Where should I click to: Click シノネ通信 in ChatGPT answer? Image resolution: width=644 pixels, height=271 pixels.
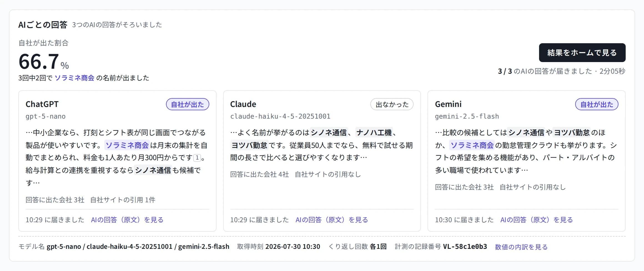pos(153,170)
